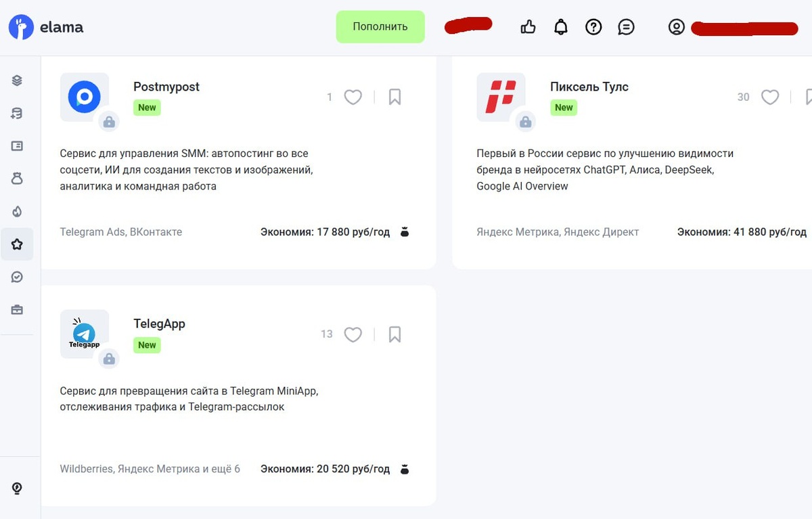This screenshot has width=812, height=519.
Task: Bookmark the TelegApp card
Action: pyautogui.click(x=395, y=334)
